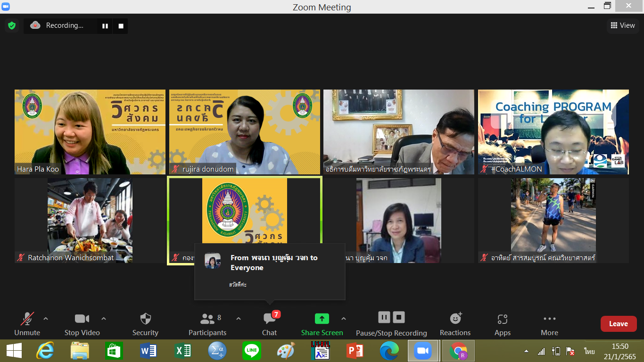The height and width of the screenshot is (362, 644).
Task: Open Paint from the taskbar
Action: [286, 351]
